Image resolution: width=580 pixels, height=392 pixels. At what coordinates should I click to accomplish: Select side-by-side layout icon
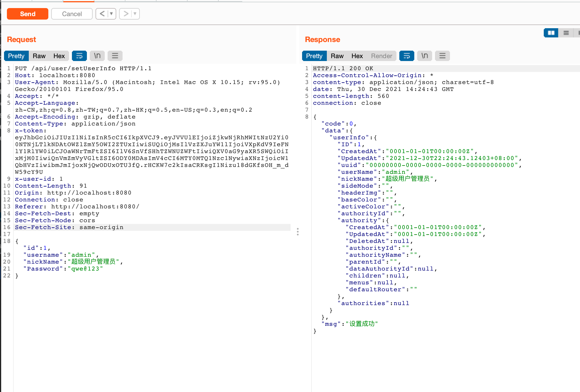[x=551, y=33]
